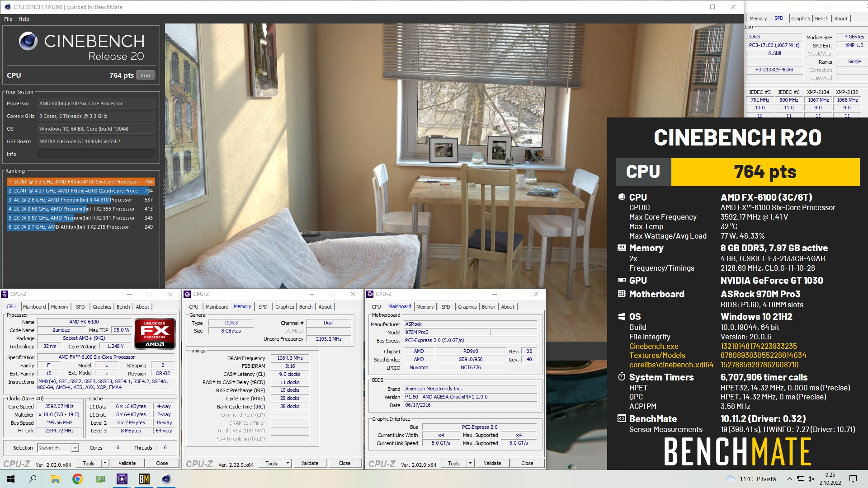Expand Tools dropdown arrow in Memory window

click(288, 463)
